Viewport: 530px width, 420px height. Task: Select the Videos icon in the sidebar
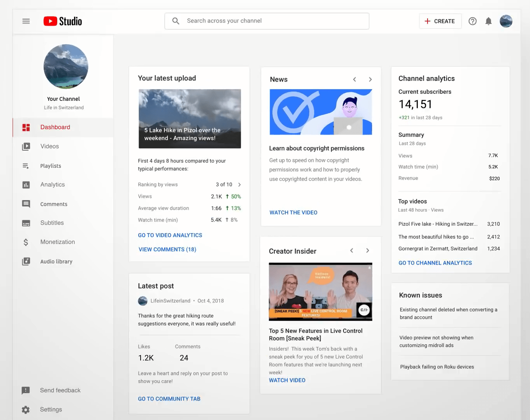point(26,146)
